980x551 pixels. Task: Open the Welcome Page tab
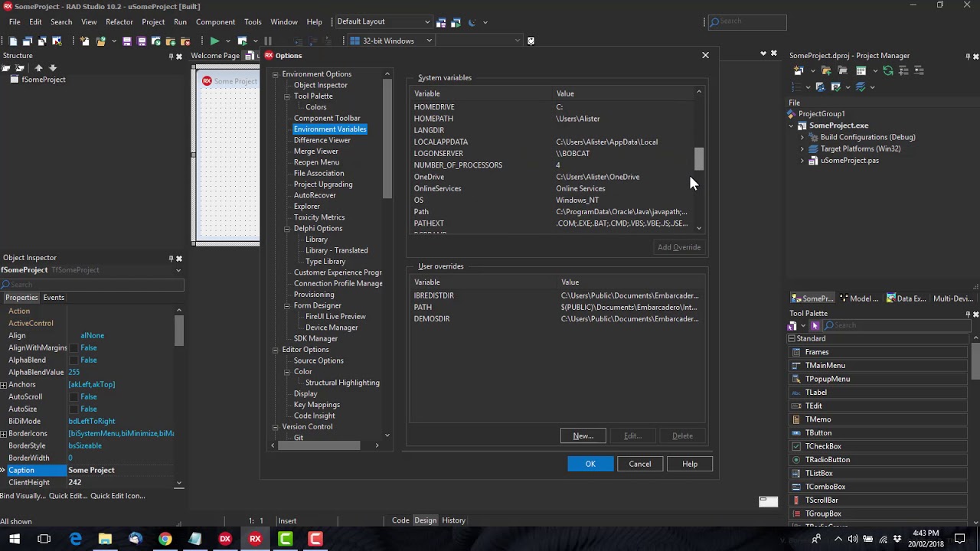coord(215,55)
